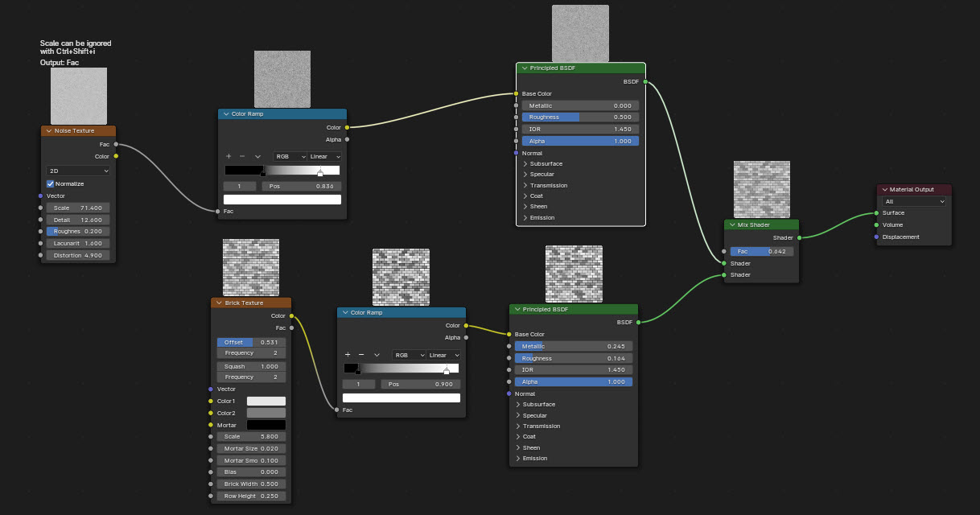Click the Noise Texture preview thumbnail
The width and height of the screenshot is (980, 515).
[78, 96]
